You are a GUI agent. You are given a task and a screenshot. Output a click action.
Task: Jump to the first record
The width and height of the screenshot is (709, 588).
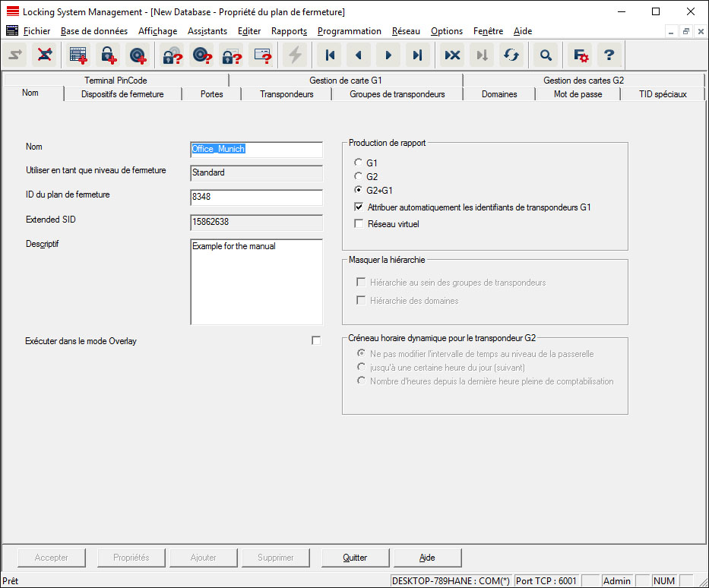pyautogui.click(x=330, y=55)
